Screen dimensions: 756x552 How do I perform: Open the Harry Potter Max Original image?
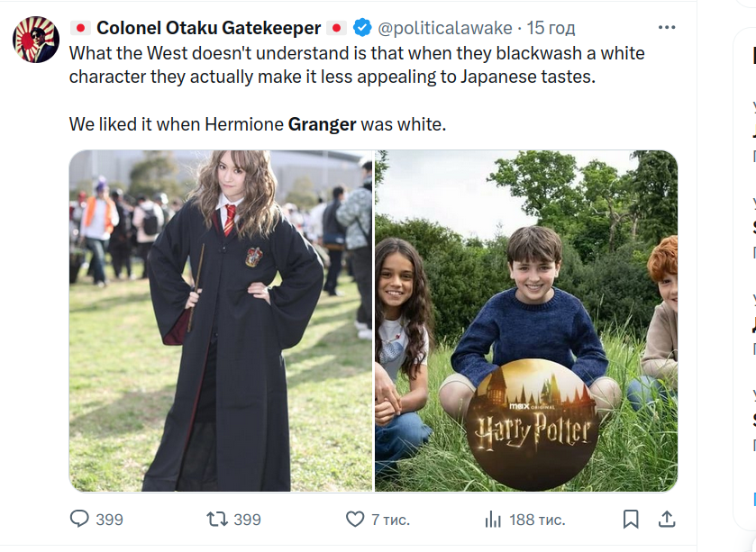click(x=526, y=321)
